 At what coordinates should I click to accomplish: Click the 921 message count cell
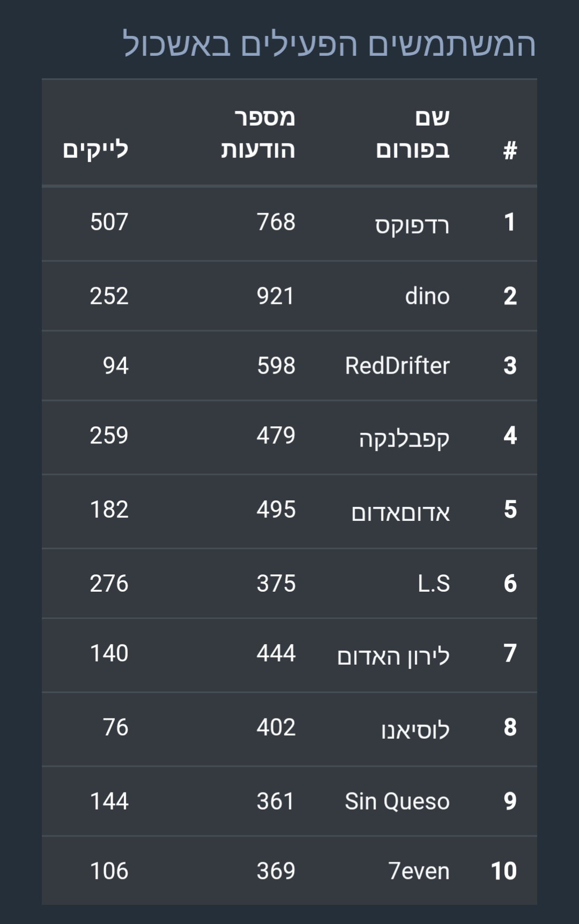click(x=275, y=296)
